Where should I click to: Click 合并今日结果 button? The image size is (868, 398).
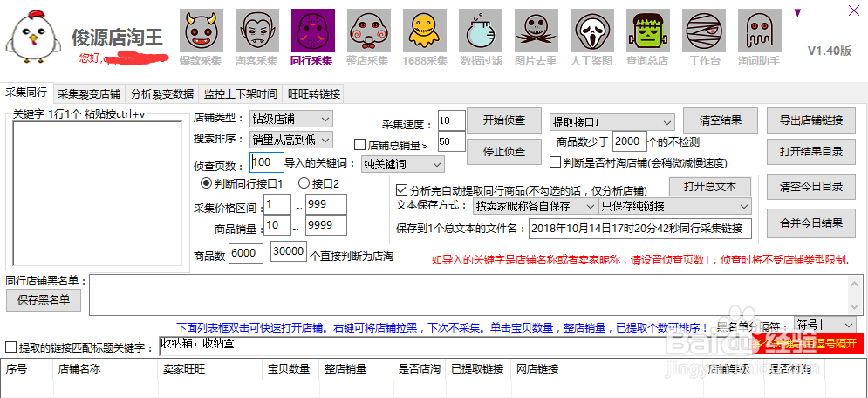pos(811,223)
